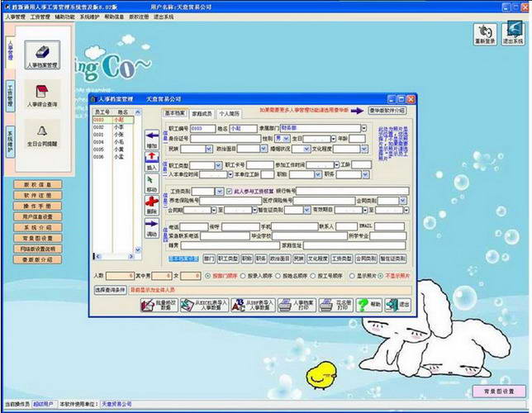Switch to the 个人简历 tab
The image size is (532, 413).
pos(229,114)
